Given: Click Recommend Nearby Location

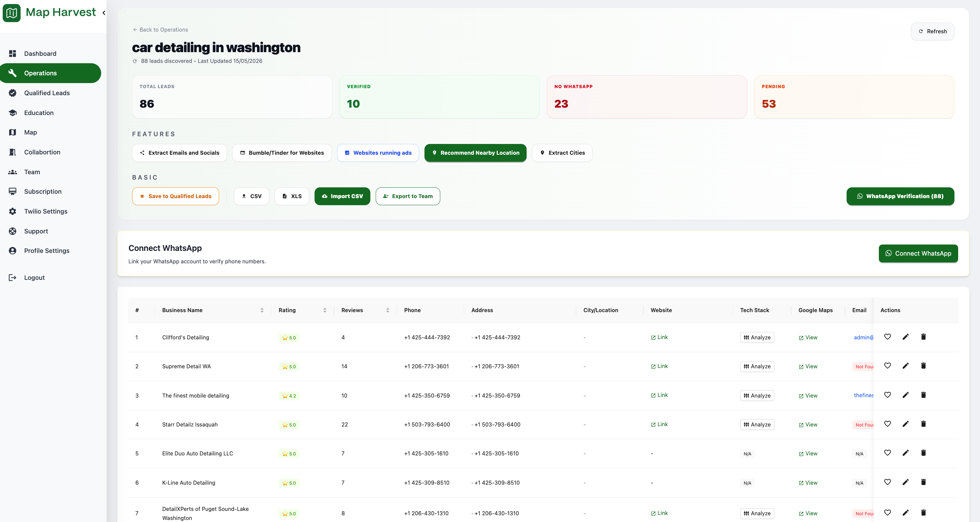Looking at the screenshot, I should tap(475, 153).
